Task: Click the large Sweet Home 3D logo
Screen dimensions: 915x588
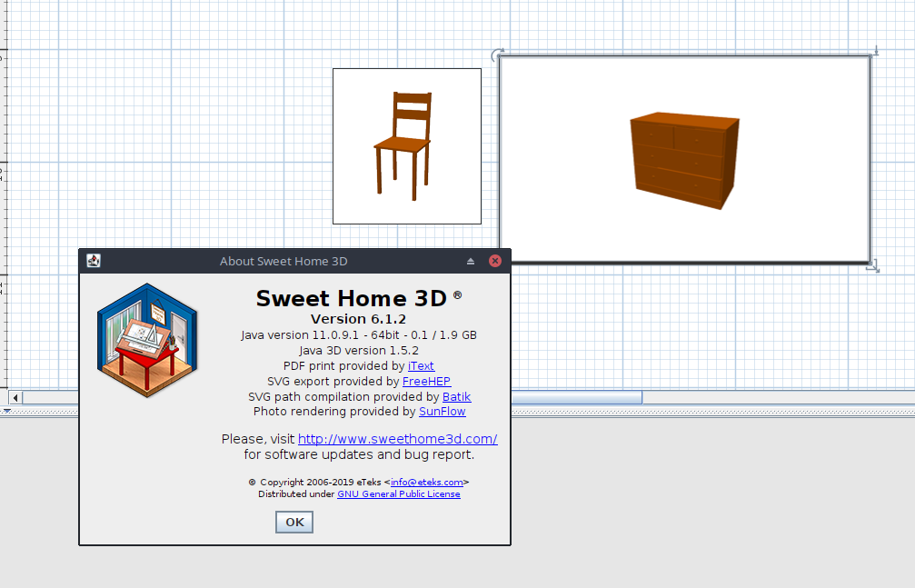Action: [x=147, y=341]
